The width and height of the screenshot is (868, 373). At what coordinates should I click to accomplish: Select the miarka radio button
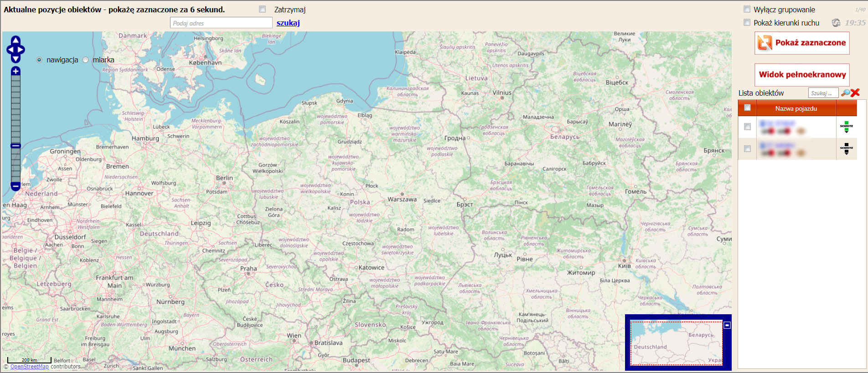pos(85,60)
